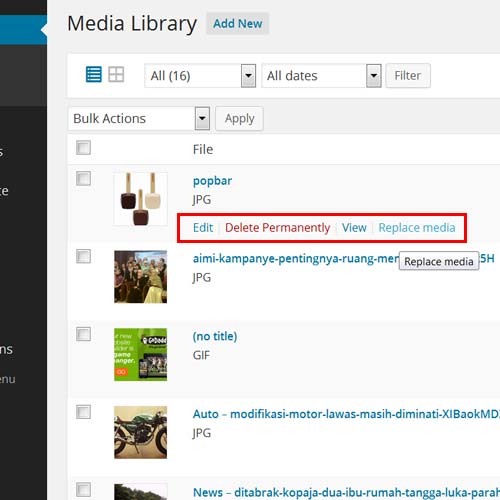Image resolution: width=500 pixels, height=500 pixels.
Task: Click the green GIF banner thumbnail
Action: click(140, 355)
